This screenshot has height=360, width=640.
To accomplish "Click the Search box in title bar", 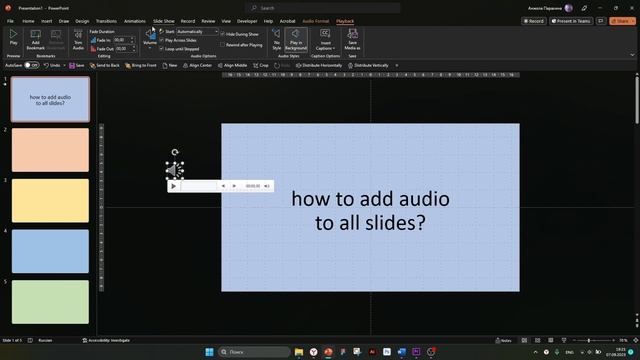I will (x=323, y=8).
